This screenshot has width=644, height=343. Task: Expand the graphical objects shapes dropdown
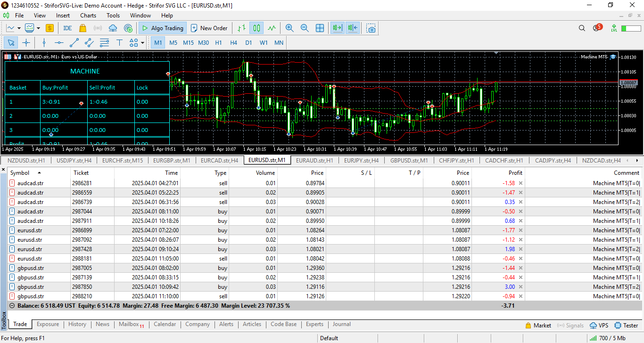click(x=142, y=42)
